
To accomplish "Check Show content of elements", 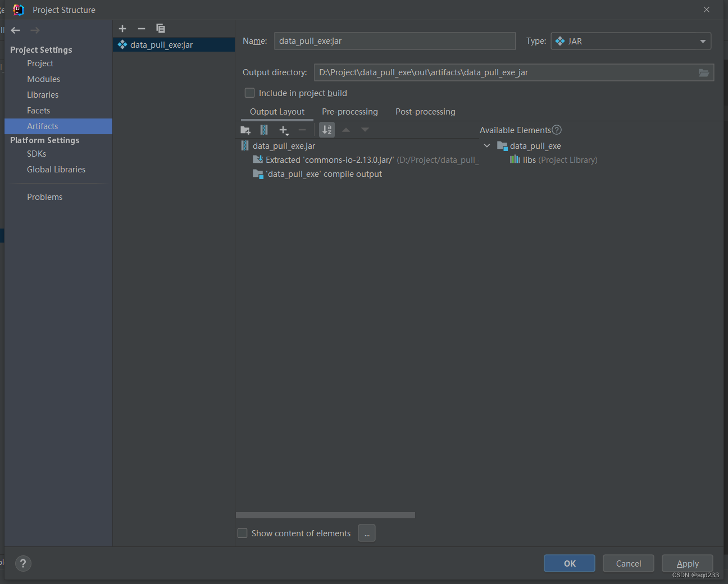I will 243,533.
